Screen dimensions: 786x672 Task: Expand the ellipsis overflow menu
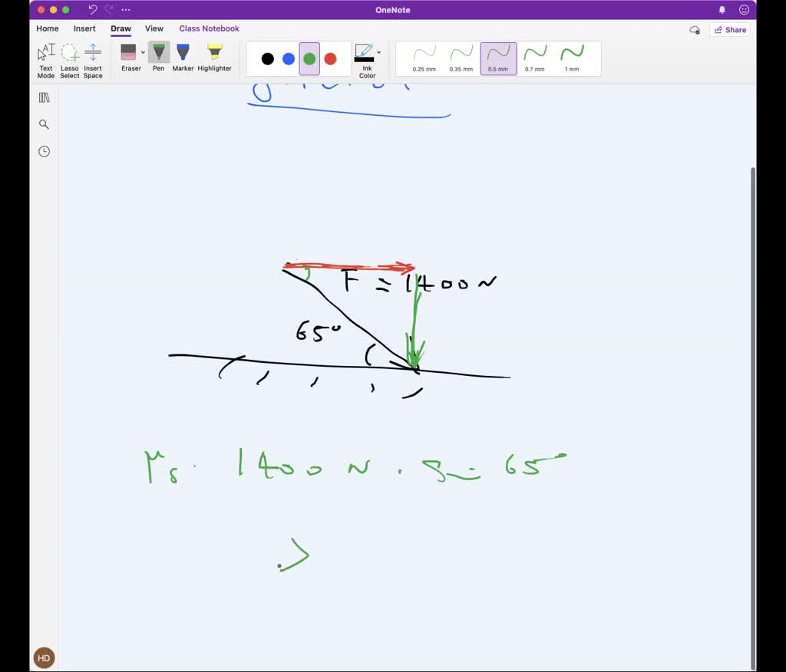[x=125, y=9]
